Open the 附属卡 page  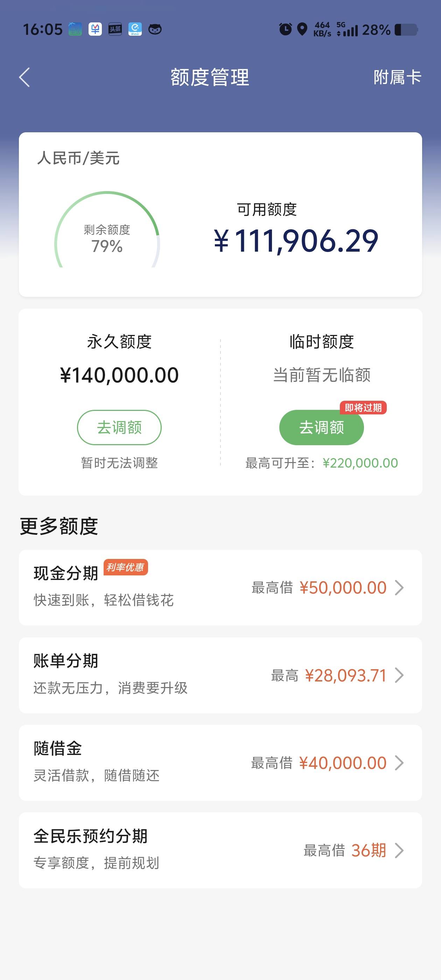click(397, 78)
